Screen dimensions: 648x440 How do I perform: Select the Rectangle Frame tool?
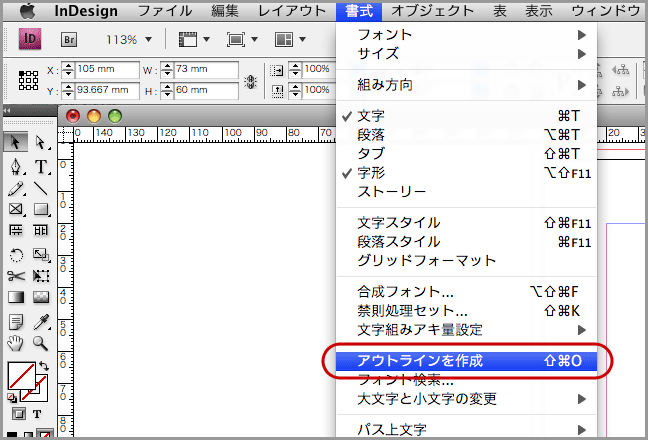(x=15, y=209)
